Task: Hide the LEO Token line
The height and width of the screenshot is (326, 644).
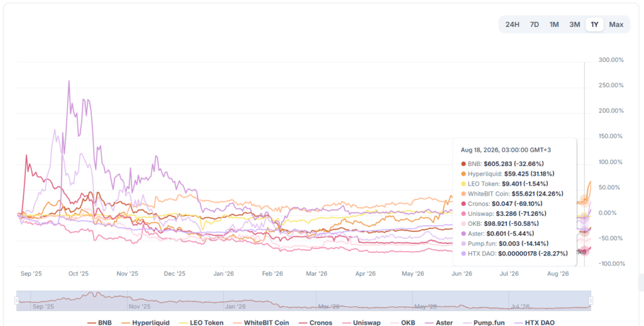Action: point(201,323)
